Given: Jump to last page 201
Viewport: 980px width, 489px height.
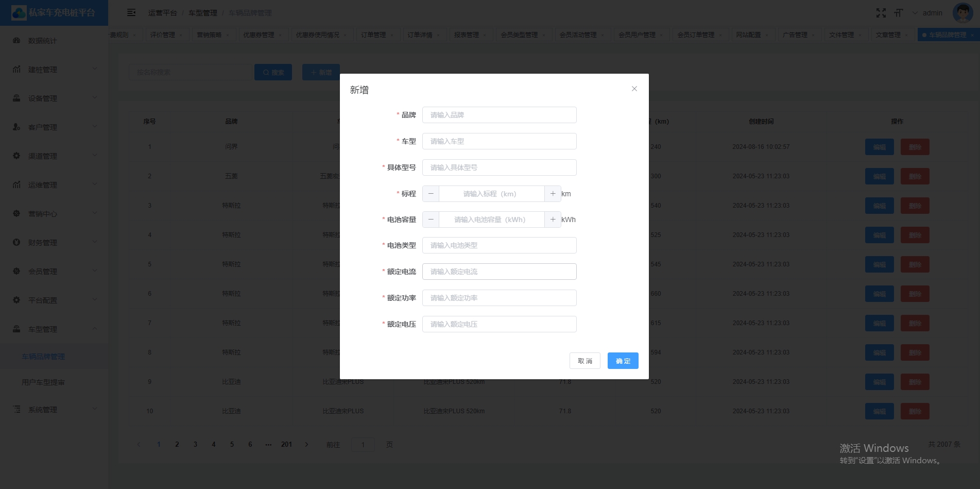Looking at the screenshot, I should [x=286, y=444].
